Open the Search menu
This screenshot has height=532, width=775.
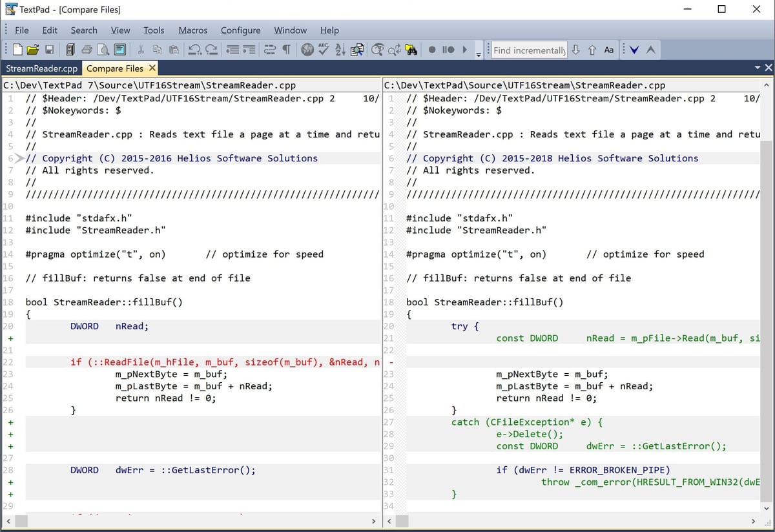pyautogui.click(x=84, y=30)
